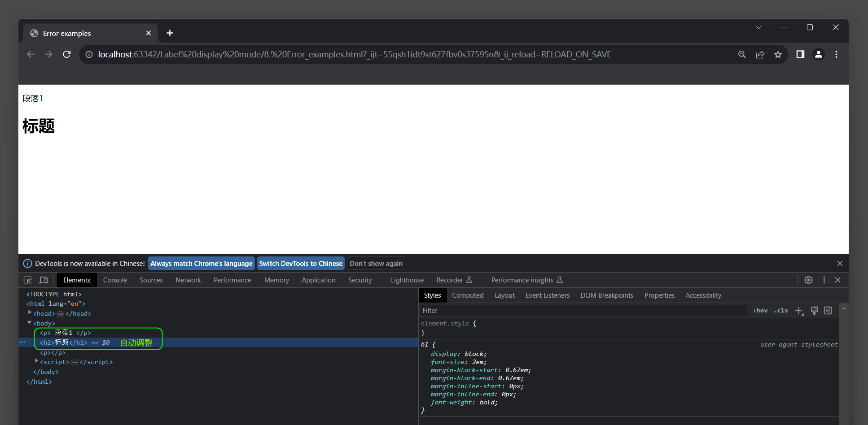Screen dimensions: 868x425
Task: Go forward to next page
Action: [48, 54]
